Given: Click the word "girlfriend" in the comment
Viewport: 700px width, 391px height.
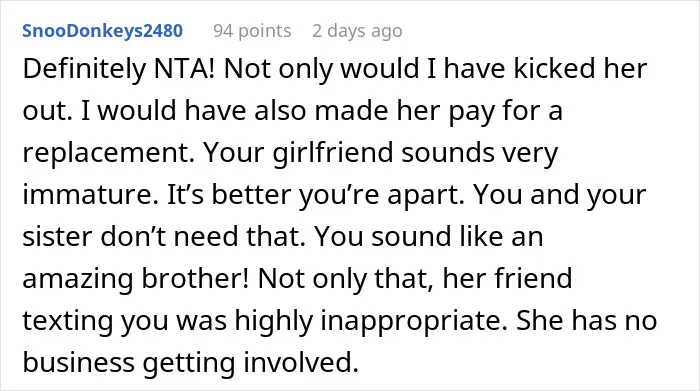Looking at the screenshot, I should pos(333,153).
